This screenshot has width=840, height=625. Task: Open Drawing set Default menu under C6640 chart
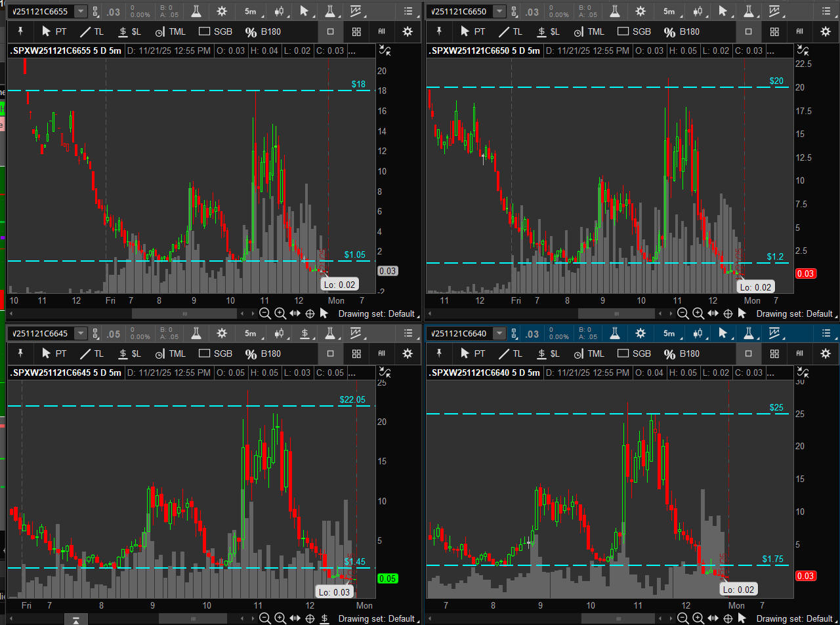pos(795,618)
